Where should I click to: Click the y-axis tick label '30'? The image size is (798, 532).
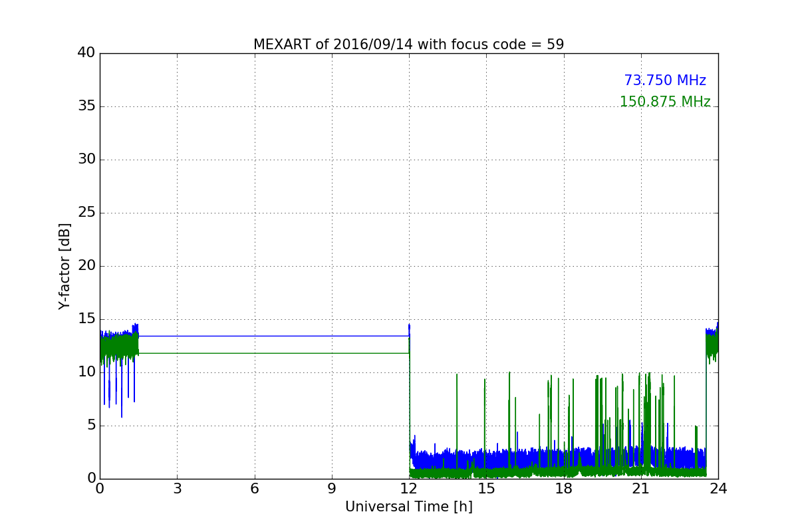pyautogui.click(x=87, y=160)
